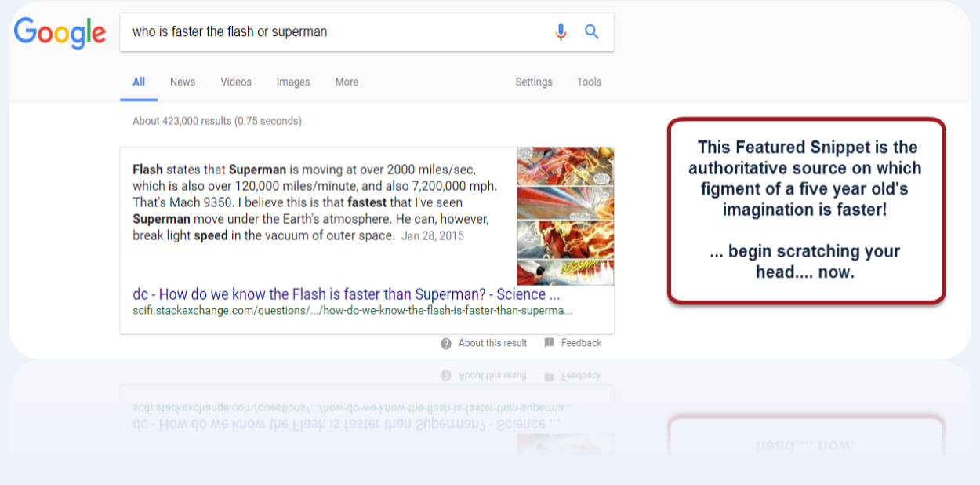Viewport: 980px width, 485px height.
Task: Click the scifi.stackexchange.com green URL
Action: coord(352,310)
